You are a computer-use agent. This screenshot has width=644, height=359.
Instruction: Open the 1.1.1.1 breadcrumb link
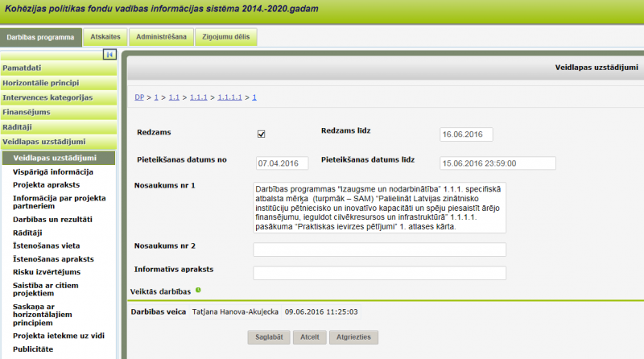[x=229, y=97]
